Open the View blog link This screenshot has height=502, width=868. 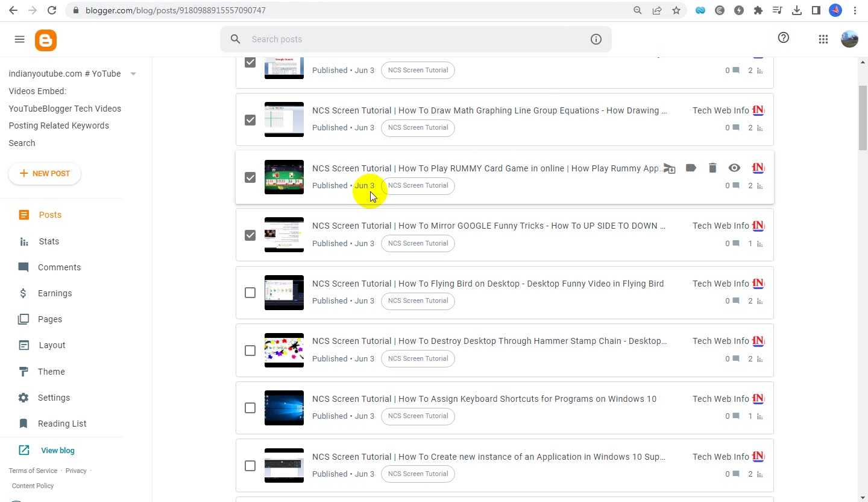[x=58, y=450]
